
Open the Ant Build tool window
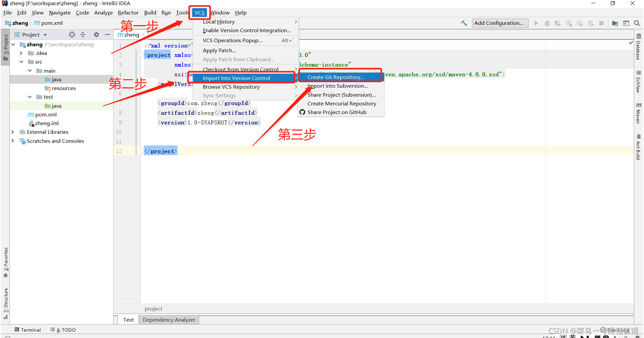point(639,147)
